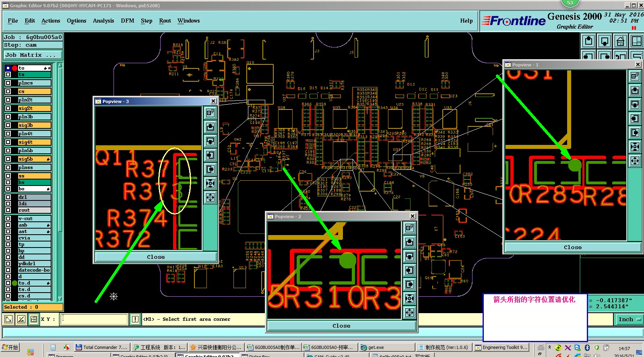Pan down in Popview 1
644x357 pixels.
tap(635, 104)
